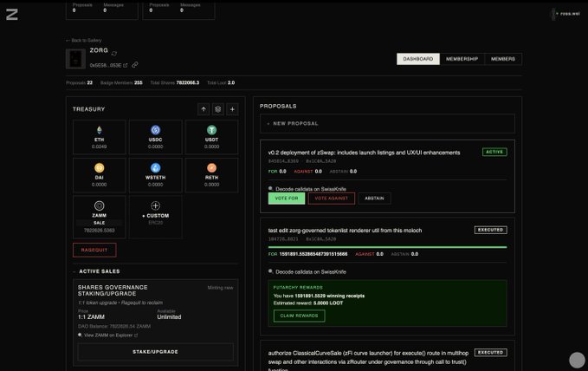Select the RETH treasury token tile

212,175
